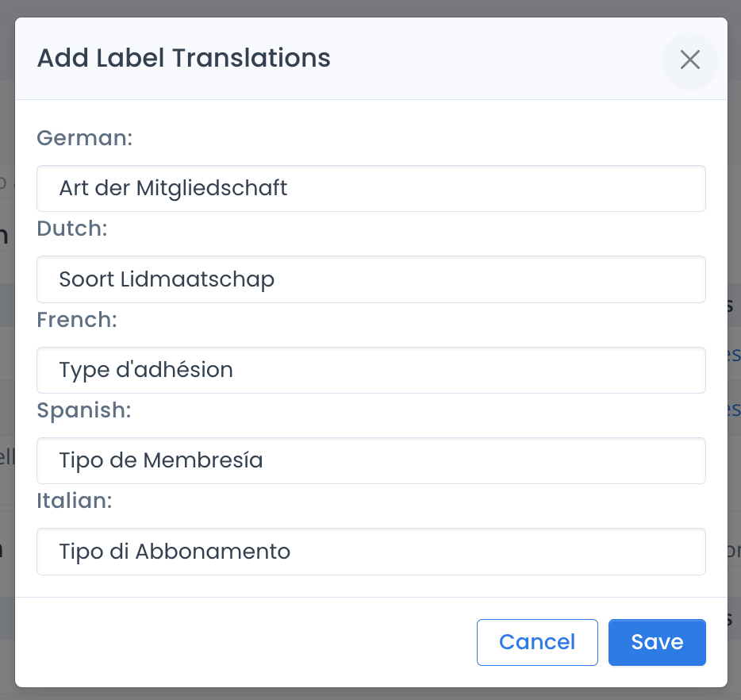Close the Add Label Translations dialog
Screen dimensions: 741x700
click(689, 60)
